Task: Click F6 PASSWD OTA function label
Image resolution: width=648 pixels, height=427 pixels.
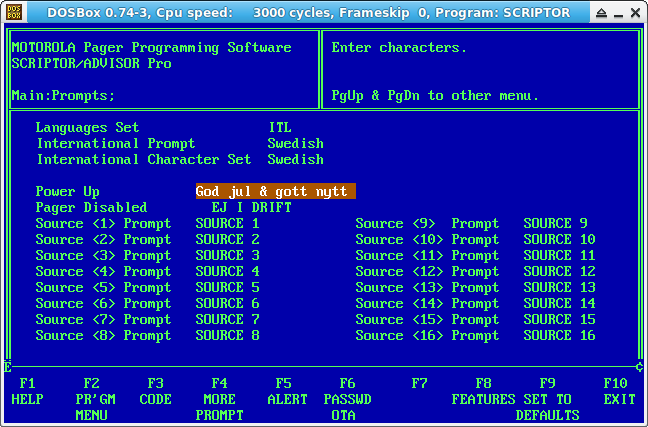Action: pyautogui.click(x=347, y=399)
